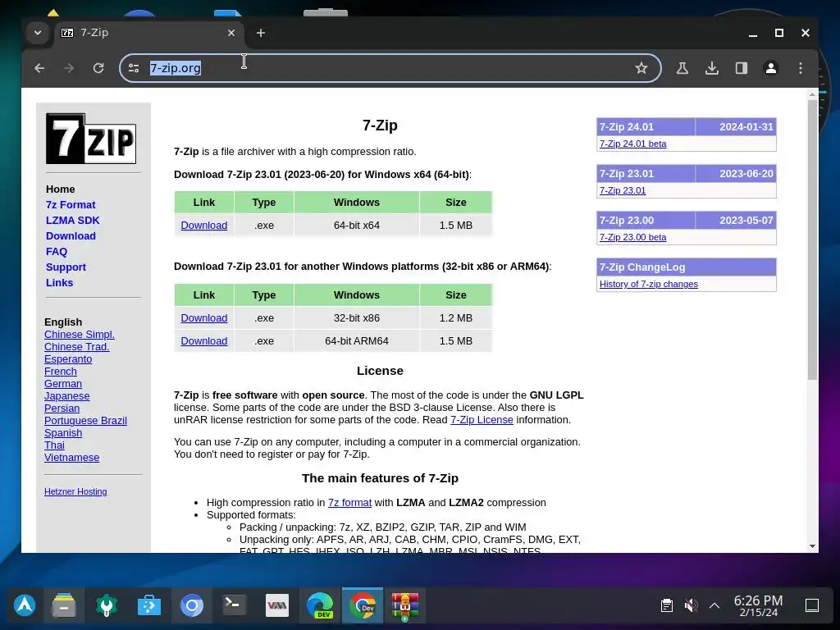The width and height of the screenshot is (840, 630).
Task: Switch language to Vietnamese
Action: coord(72,458)
